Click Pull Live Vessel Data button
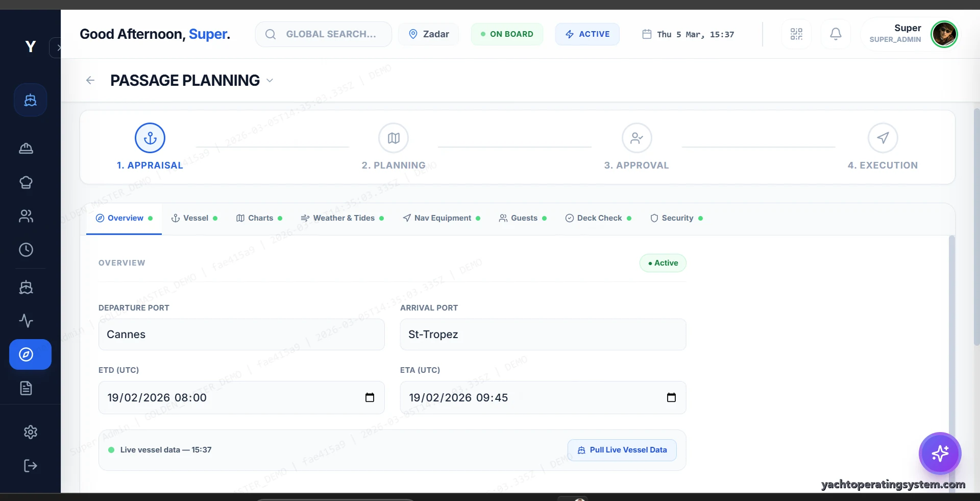Screen dimensions: 980x501 (x=622, y=450)
